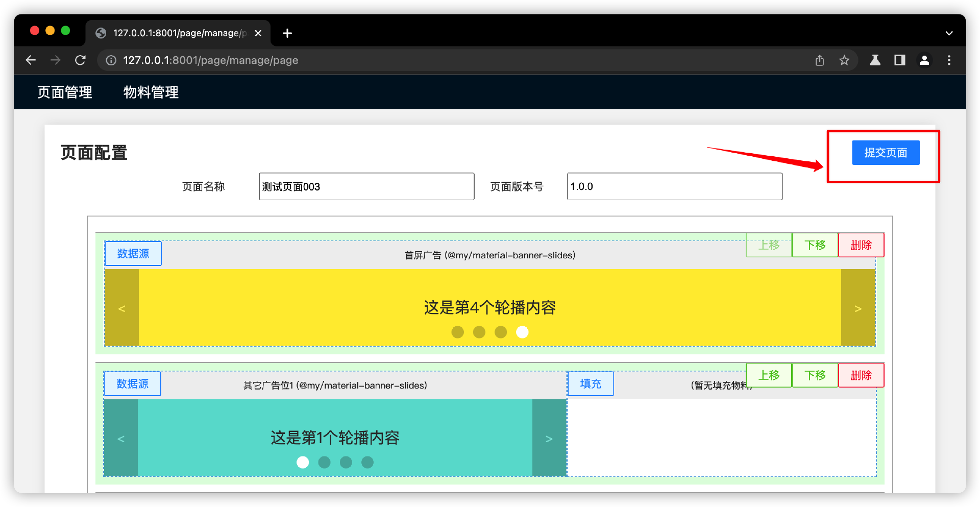This screenshot has height=507, width=980.
Task: Select second dot of teal carousel
Action: 324,463
